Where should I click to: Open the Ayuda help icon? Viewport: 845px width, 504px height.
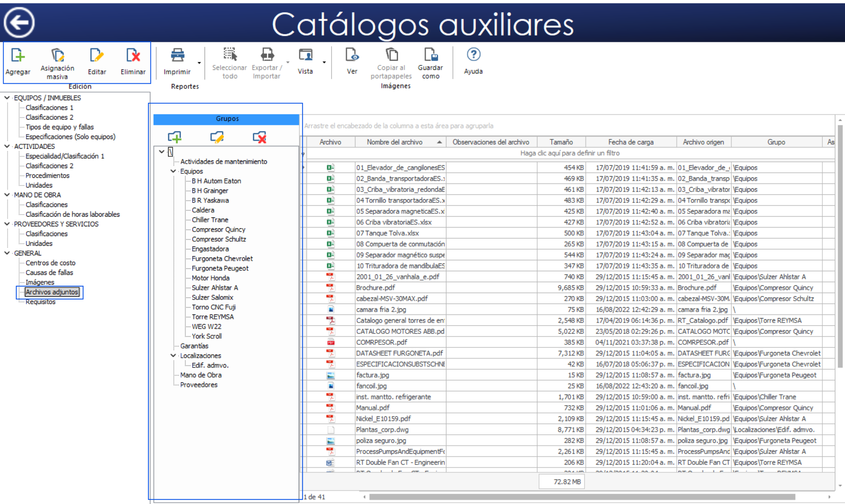[x=473, y=55]
